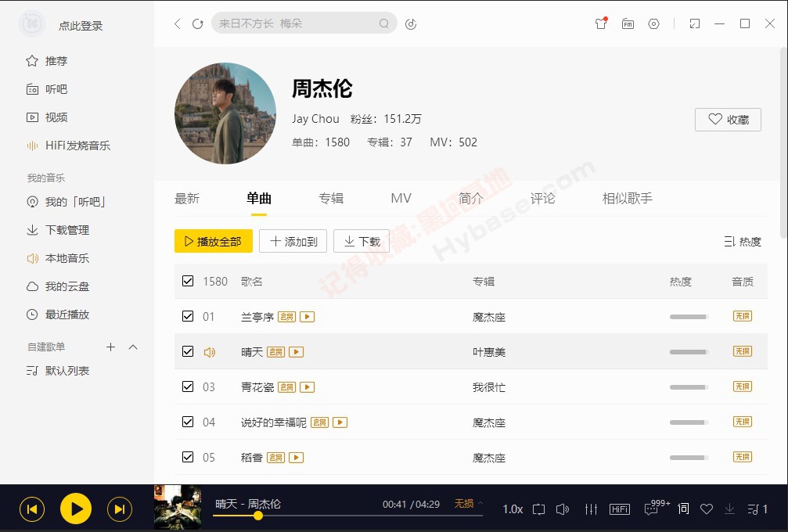This screenshot has height=532, width=788.
Task: Open the 评论 tab
Action: (543, 199)
